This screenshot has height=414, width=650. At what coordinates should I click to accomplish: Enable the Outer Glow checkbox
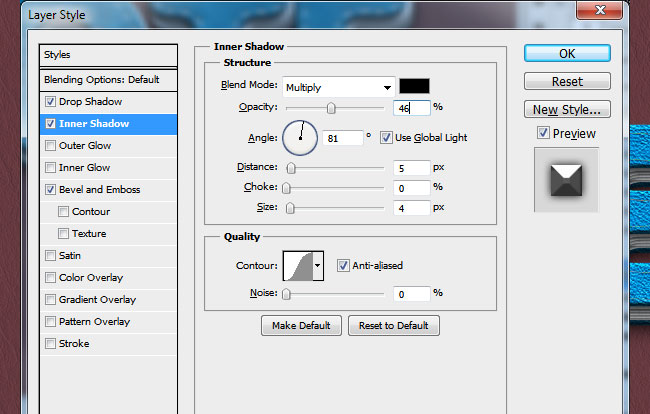click(51, 145)
